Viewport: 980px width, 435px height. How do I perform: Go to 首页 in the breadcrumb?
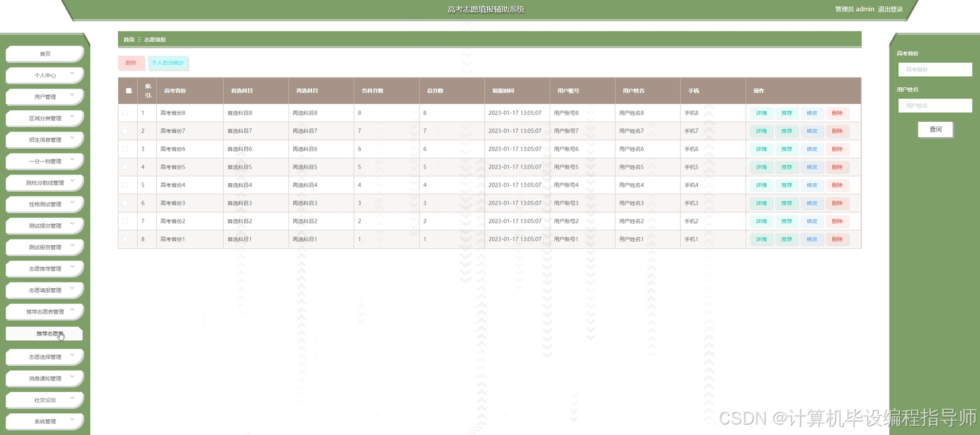tap(128, 39)
